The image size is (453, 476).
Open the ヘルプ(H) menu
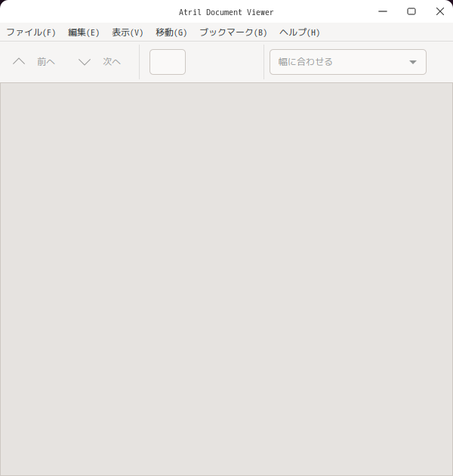pyautogui.click(x=300, y=32)
